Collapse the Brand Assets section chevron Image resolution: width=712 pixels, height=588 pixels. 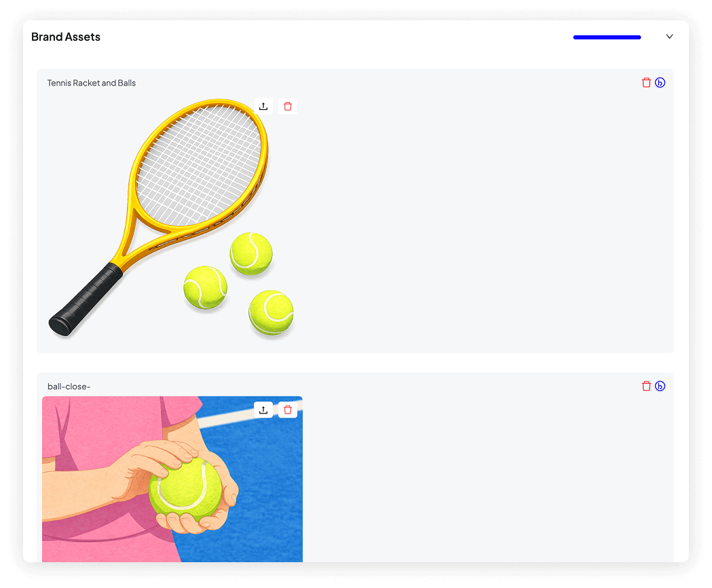(669, 37)
